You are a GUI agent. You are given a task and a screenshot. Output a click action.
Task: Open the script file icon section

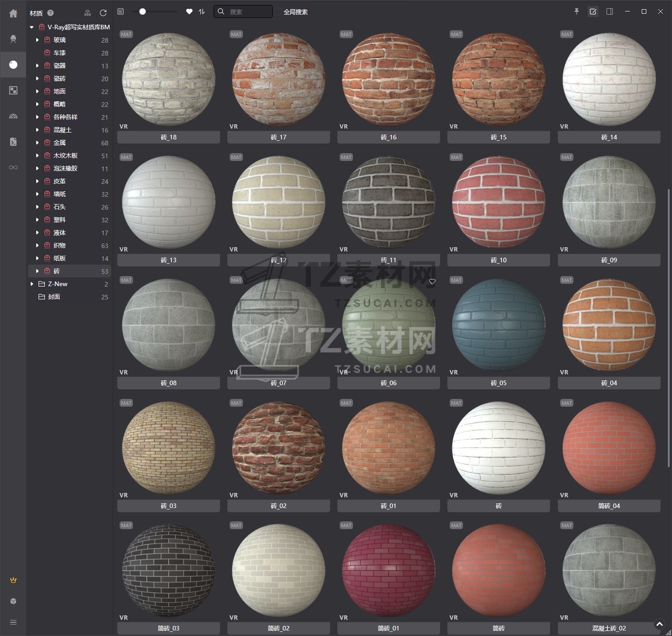[x=13, y=142]
